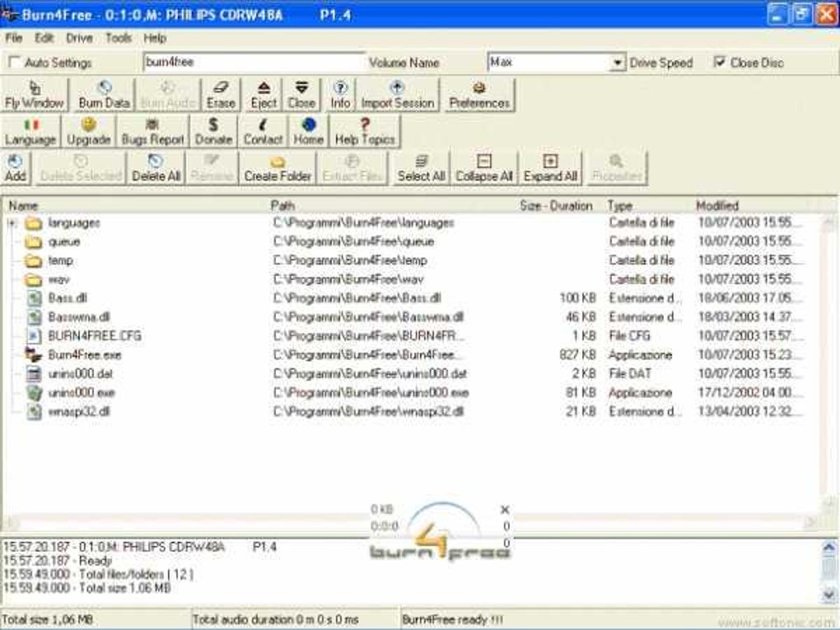The image size is (840, 630).
Task: Open the Tools menu
Action: (119, 38)
